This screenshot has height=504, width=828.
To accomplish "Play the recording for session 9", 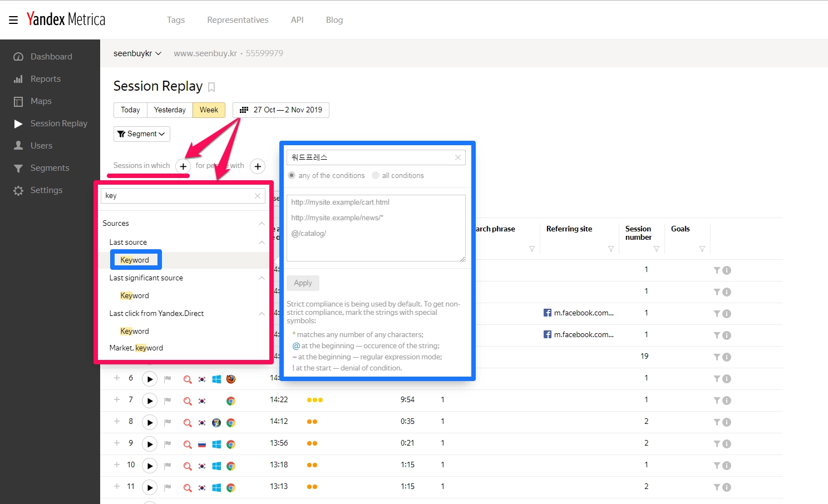I will pos(150,444).
